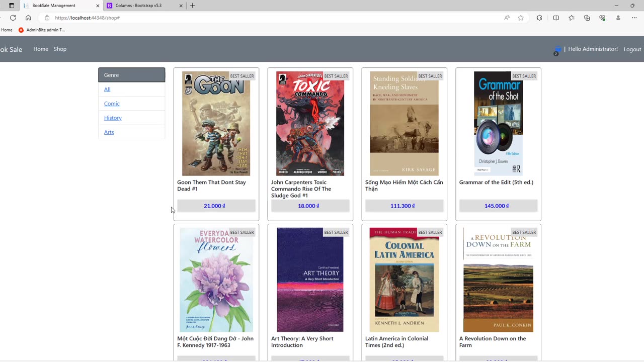Click the address bar URL

[x=88, y=18]
